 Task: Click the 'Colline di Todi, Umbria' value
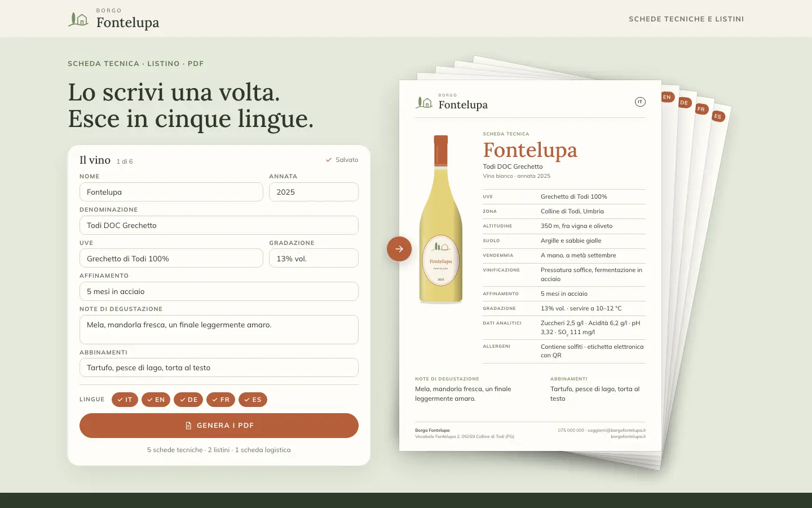tap(572, 211)
